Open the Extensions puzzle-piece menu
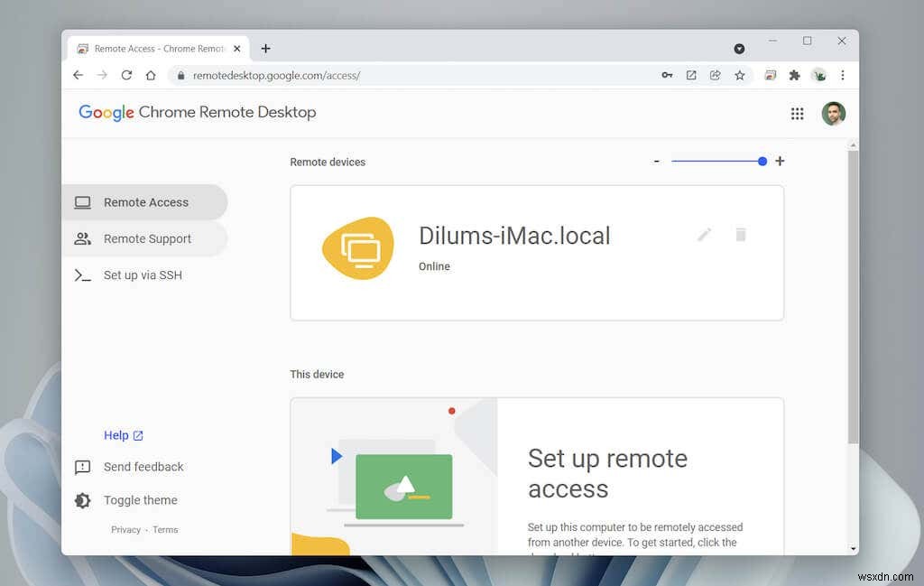The width and height of the screenshot is (924, 586). pyautogui.click(x=794, y=75)
